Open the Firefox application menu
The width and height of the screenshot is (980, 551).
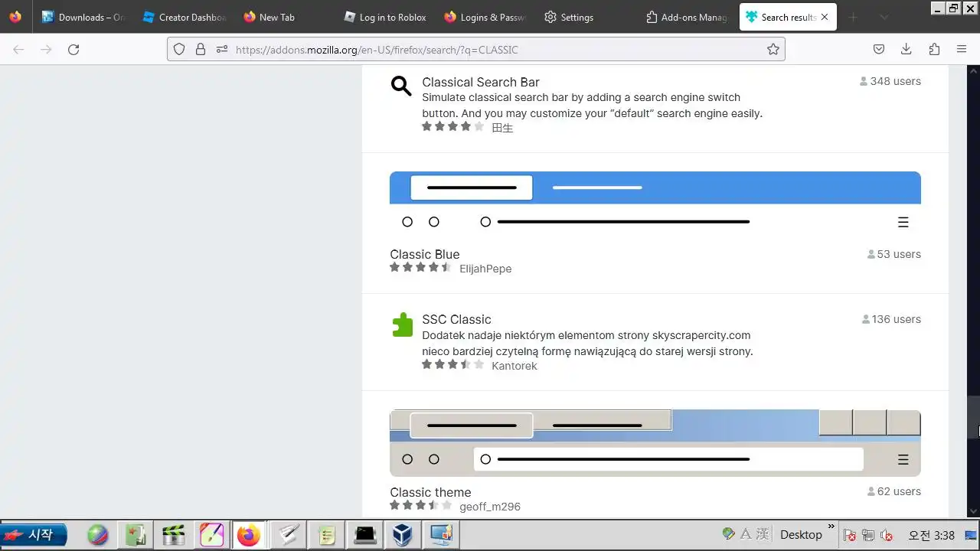(962, 50)
